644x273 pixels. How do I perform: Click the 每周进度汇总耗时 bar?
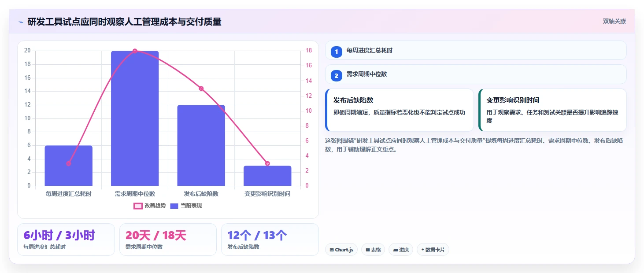tap(69, 166)
